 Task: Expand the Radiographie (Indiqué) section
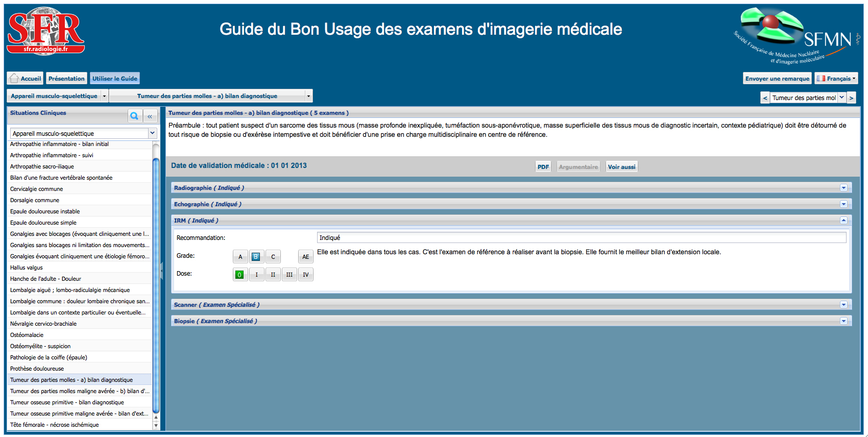click(843, 188)
